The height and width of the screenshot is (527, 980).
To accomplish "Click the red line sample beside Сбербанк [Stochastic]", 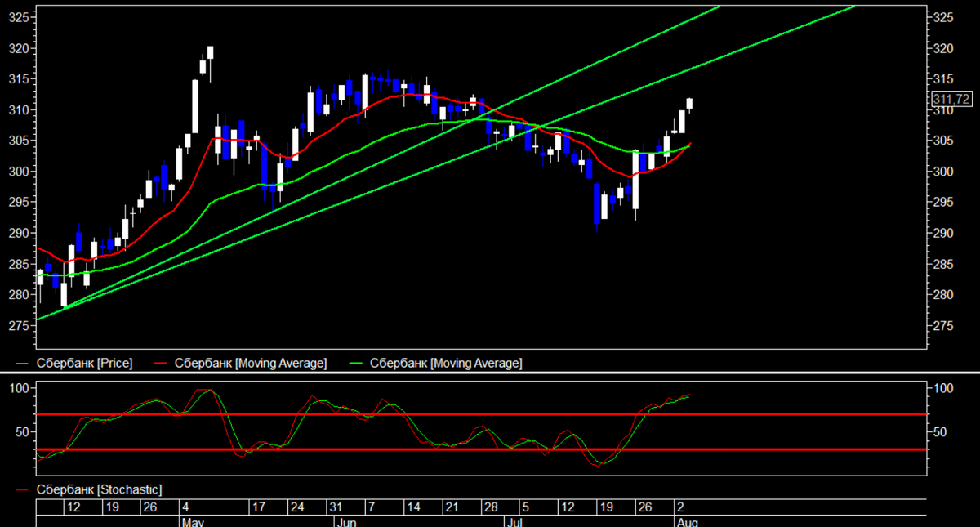I will coord(22,490).
